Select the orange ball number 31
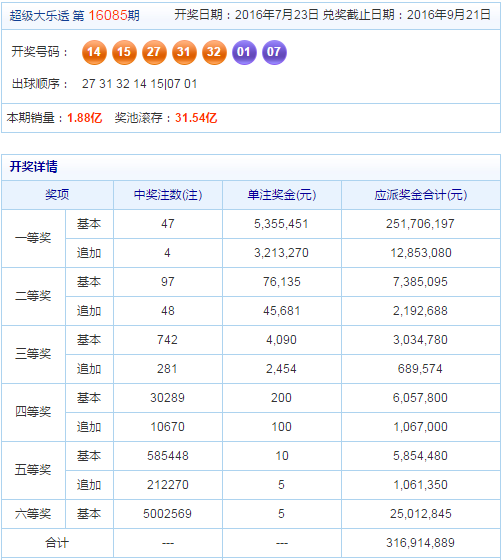Image resolution: width=503 pixels, height=560 pixels. click(184, 52)
